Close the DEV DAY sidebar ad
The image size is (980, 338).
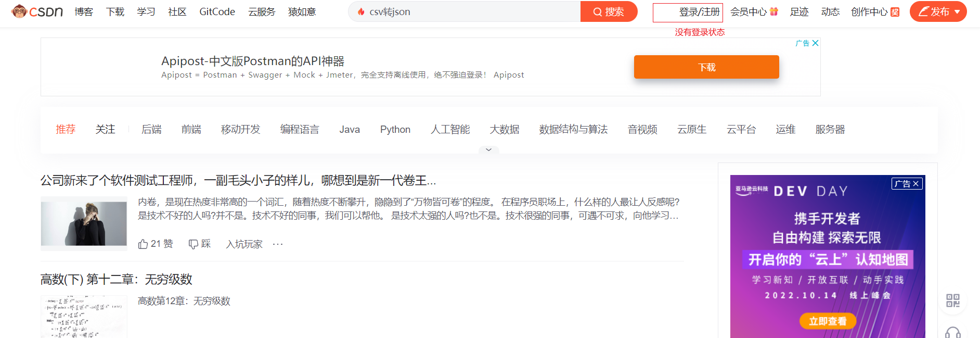tap(916, 184)
